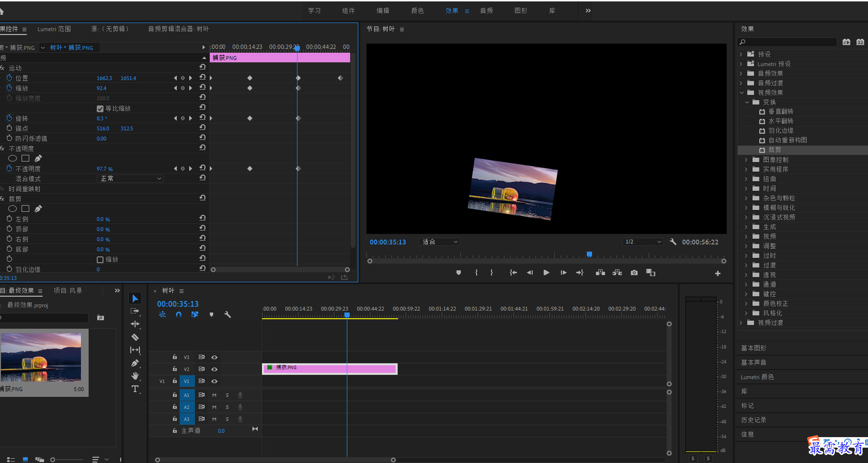Open playback resolution 1/2 dropdown
The width and height of the screenshot is (868, 463).
643,242
